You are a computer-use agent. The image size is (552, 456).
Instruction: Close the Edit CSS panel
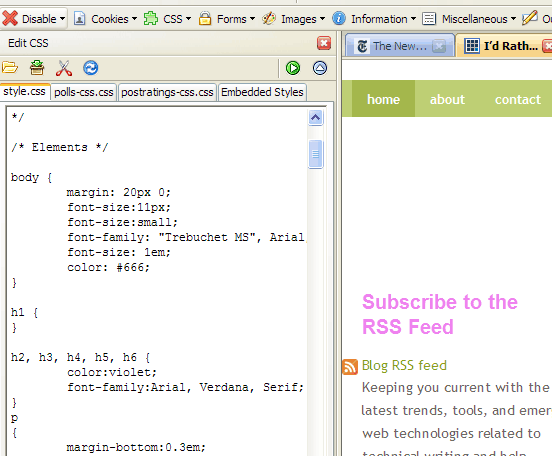coord(324,43)
